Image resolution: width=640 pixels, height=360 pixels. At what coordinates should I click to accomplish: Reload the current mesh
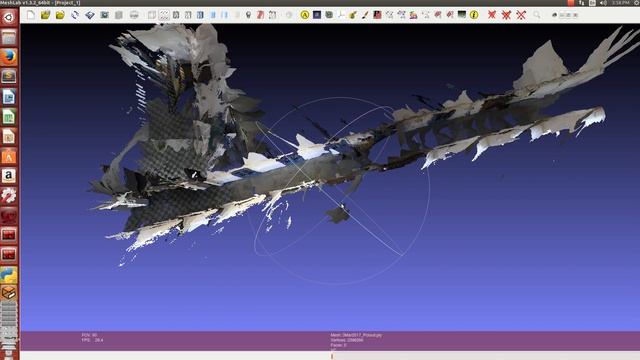pyautogui.click(x=75, y=15)
